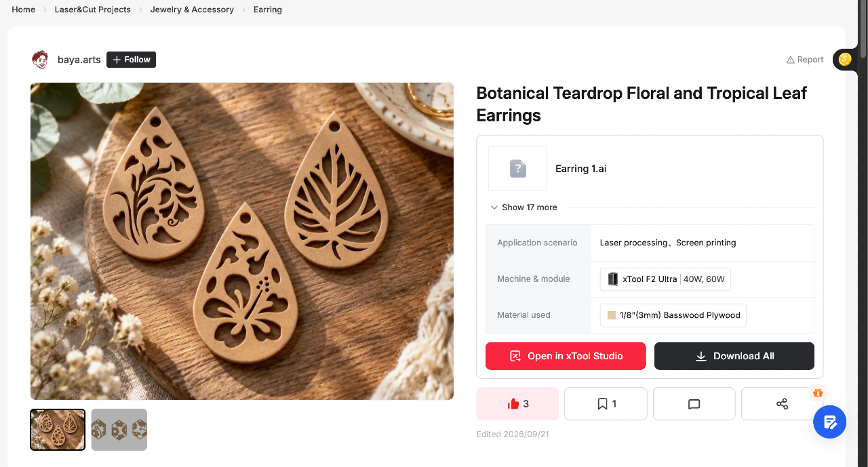The height and width of the screenshot is (467, 868).
Task: Click the orange gift icon
Action: pos(818,392)
